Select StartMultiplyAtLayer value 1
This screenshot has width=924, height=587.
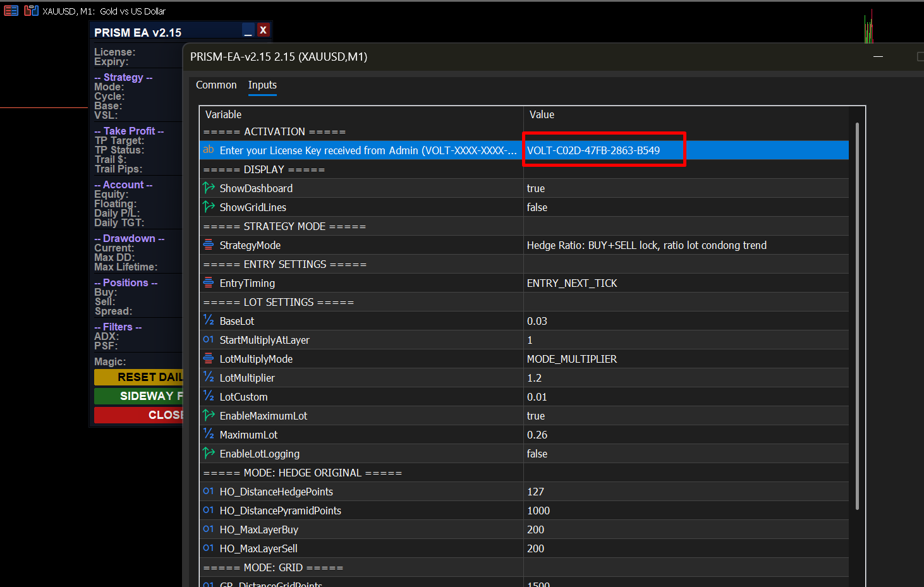pos(686,340)
